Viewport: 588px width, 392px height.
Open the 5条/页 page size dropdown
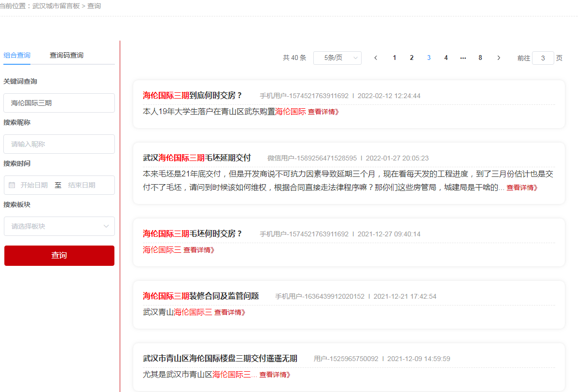coord(337,58)
